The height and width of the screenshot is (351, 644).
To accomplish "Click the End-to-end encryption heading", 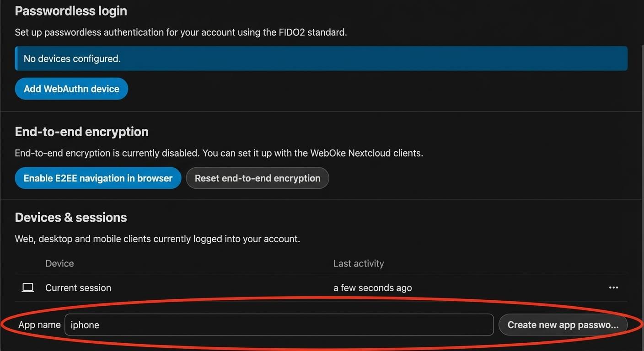I will (x=81, y=132).
